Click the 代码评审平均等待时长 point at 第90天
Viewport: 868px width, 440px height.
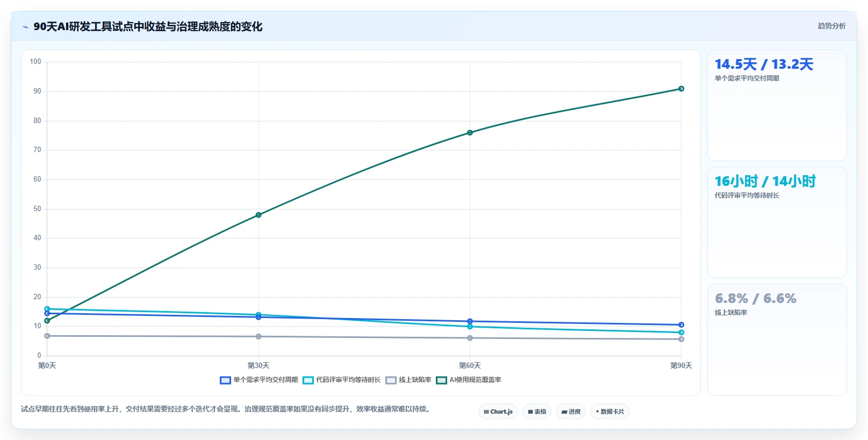coord(681,333)
